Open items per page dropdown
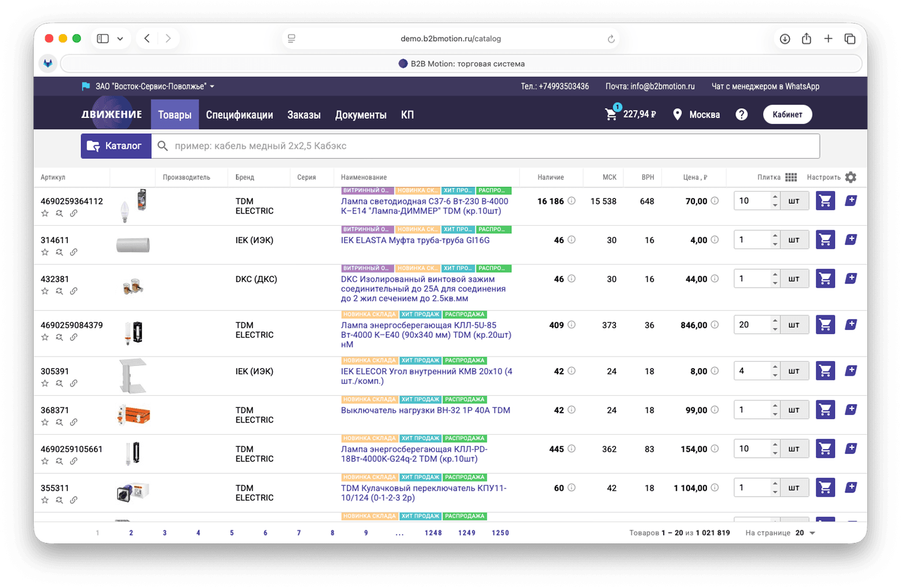The height and width of the screenshot is (588, 901). tap(805, 533)
